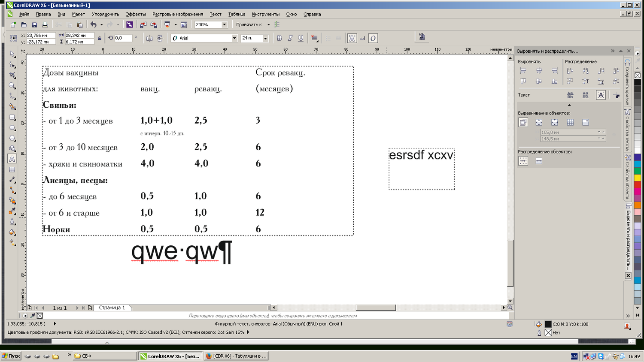This screenshot has width=644, height=362.
Task: Select the Text tool in the toolbox
Action: pyautogui.click(x=12, y=159)
